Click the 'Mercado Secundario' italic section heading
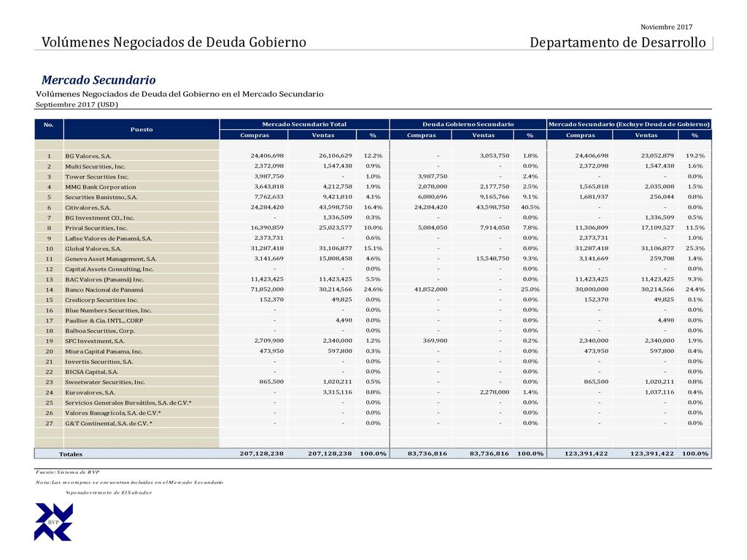This screenshot has width=747, height=560. pos(98,80)
